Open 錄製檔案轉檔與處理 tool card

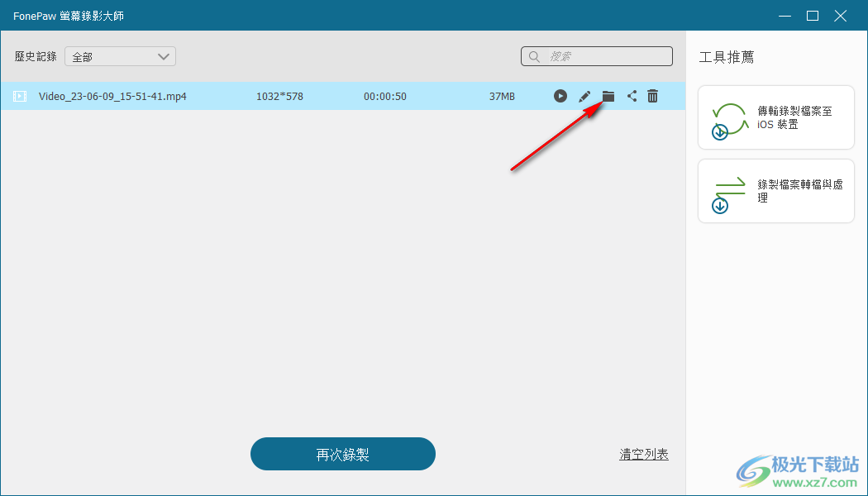coord(776,191)
